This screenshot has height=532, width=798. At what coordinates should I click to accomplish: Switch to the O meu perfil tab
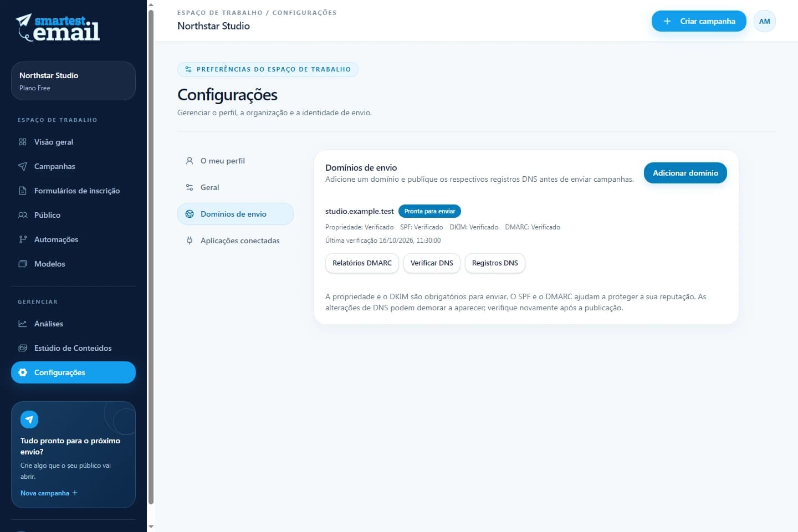pyautogui.click(x=236, y=161)
